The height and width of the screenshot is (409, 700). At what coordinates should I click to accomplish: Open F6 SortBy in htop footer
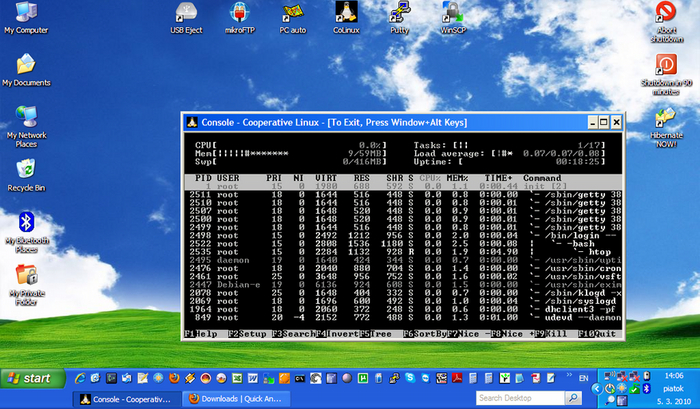(424, 333)
